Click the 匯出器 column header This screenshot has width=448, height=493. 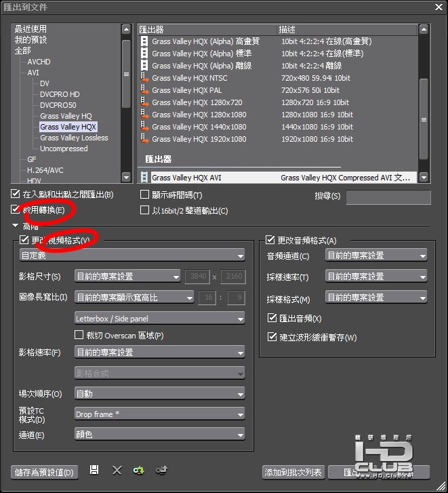coord(207,30)
